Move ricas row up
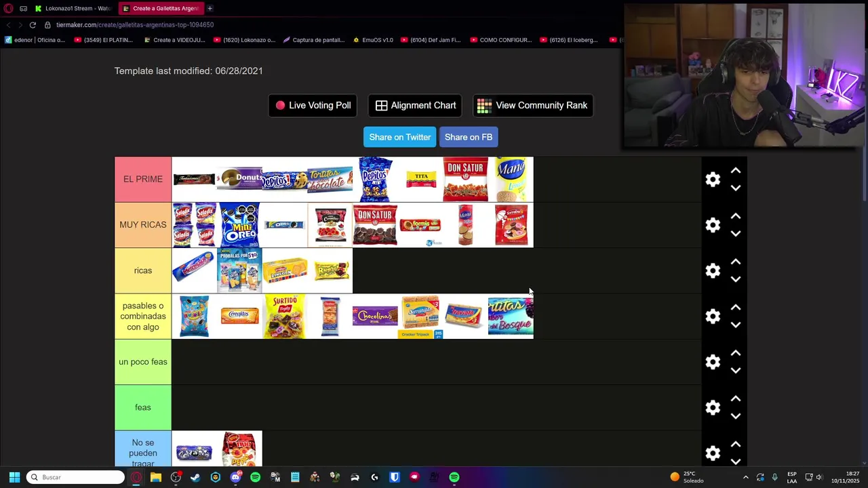Viewport: 868px width, 488px height. (x=736, y=262)
